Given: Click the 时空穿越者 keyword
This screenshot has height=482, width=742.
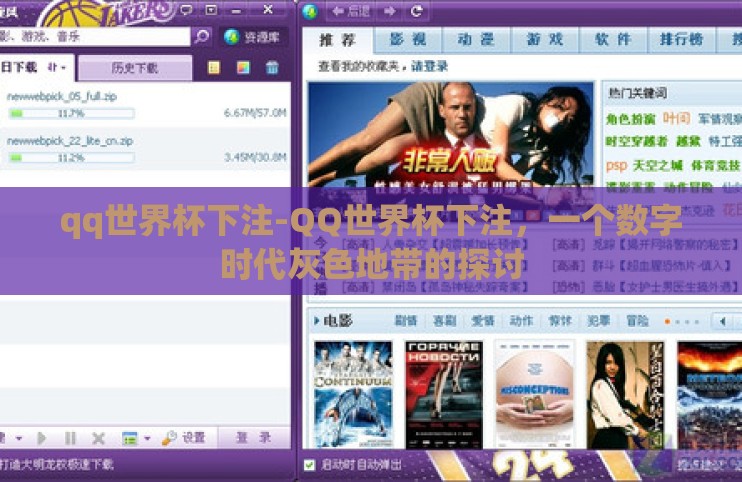Looking at the screenshot, I should pyautogui.click(x=636, y=141).
